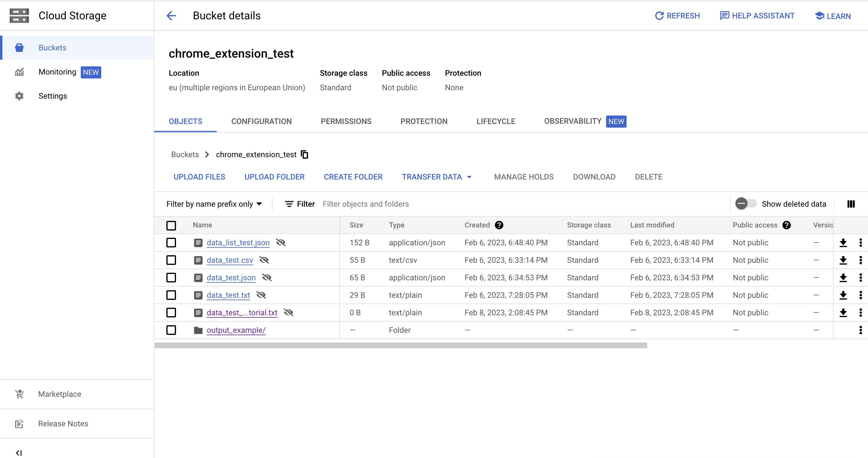Screen dimensions: 868x458
Task: Open Filter by name prefix only dropdown
Action: point(214,204)
